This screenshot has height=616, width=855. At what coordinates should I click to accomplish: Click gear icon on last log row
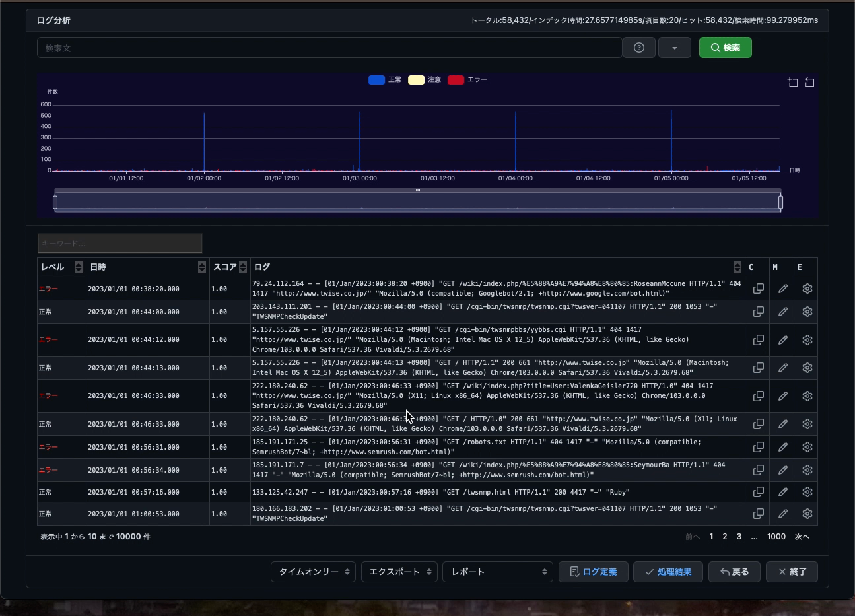[807, 514]
